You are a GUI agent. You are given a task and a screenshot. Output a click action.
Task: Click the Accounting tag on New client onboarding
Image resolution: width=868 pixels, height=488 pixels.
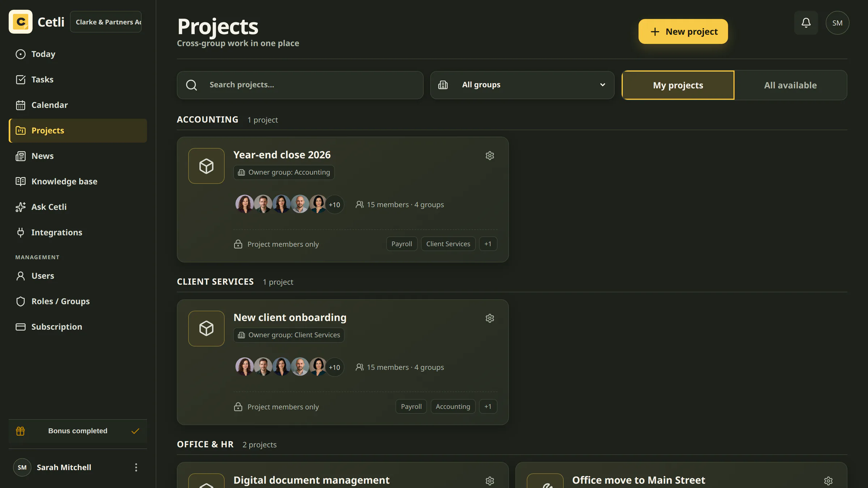tap(453, 407)
